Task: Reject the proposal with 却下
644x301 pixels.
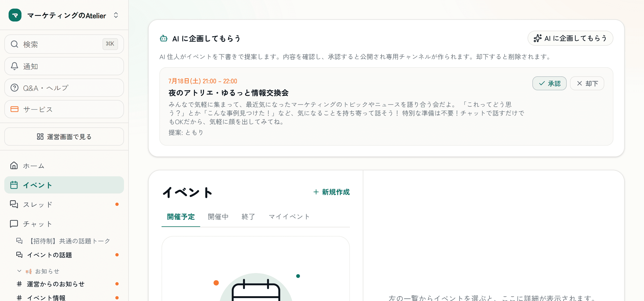Action: 587,83
